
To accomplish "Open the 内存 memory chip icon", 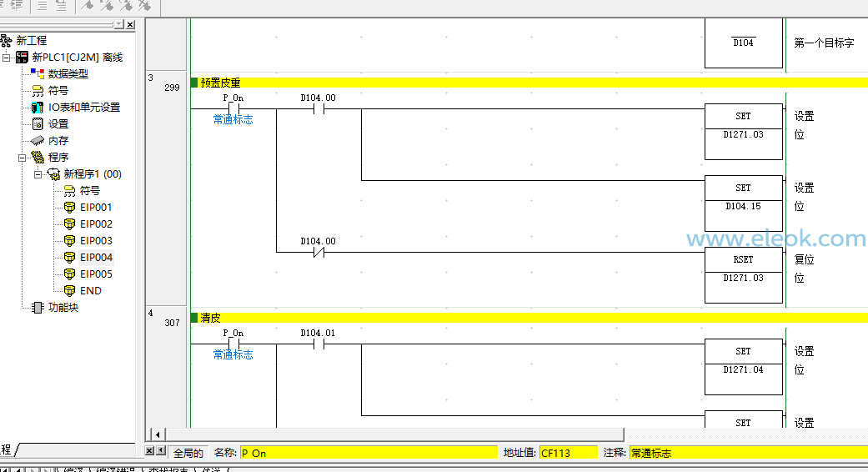I will click(38, 141).
